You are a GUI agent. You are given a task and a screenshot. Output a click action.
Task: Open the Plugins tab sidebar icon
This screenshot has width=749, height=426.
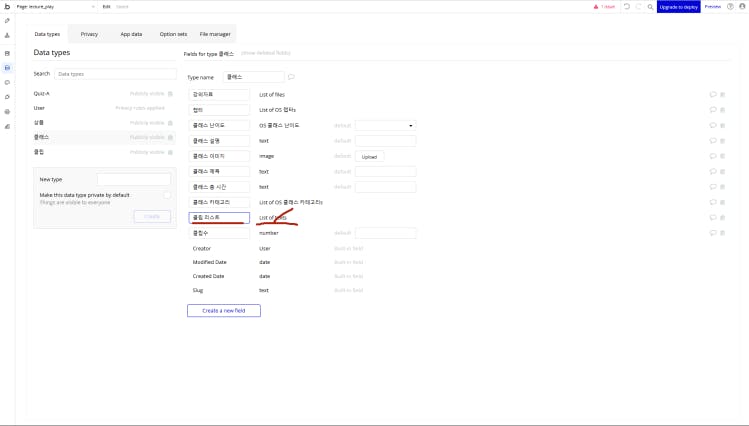coord(7,97)
